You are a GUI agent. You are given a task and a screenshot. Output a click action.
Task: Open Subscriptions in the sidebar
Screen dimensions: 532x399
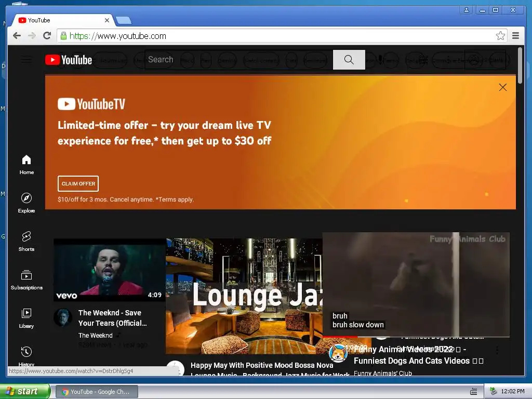(26, 280)
